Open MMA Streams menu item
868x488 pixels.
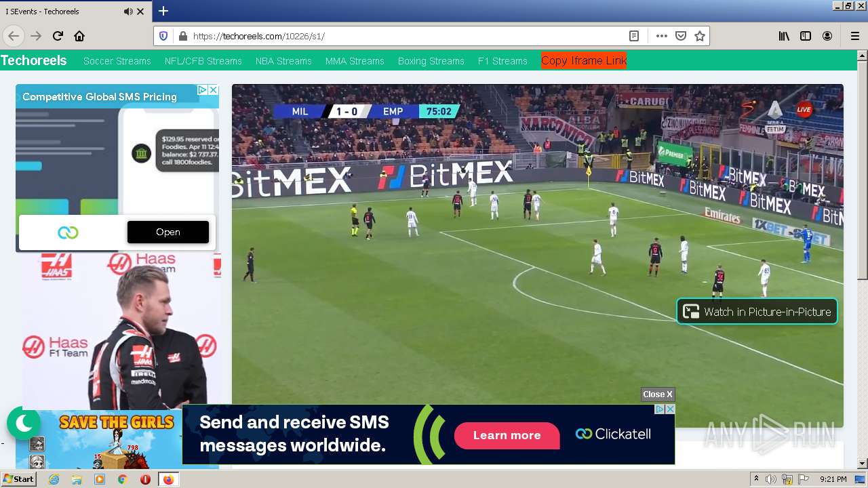coord(355,61)
